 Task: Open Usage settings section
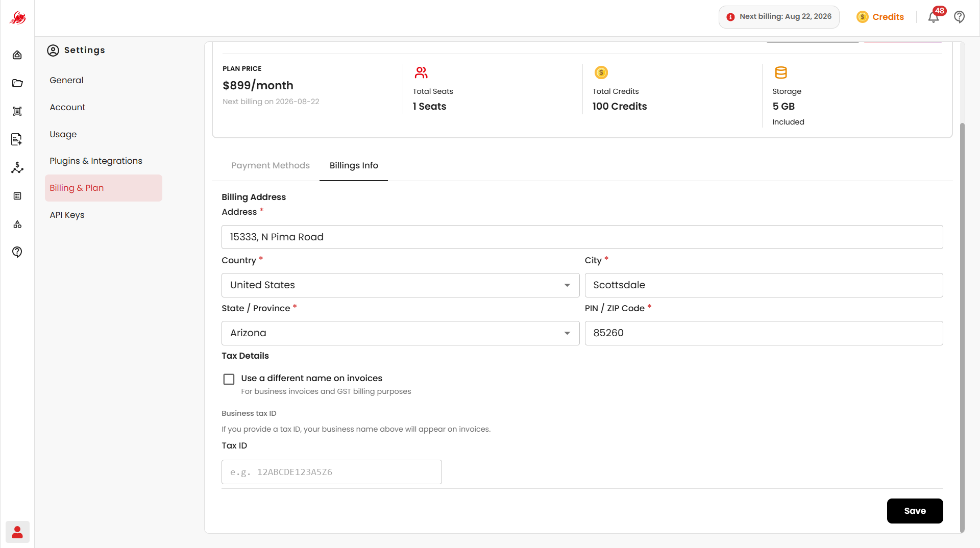(x=63, y=134)
